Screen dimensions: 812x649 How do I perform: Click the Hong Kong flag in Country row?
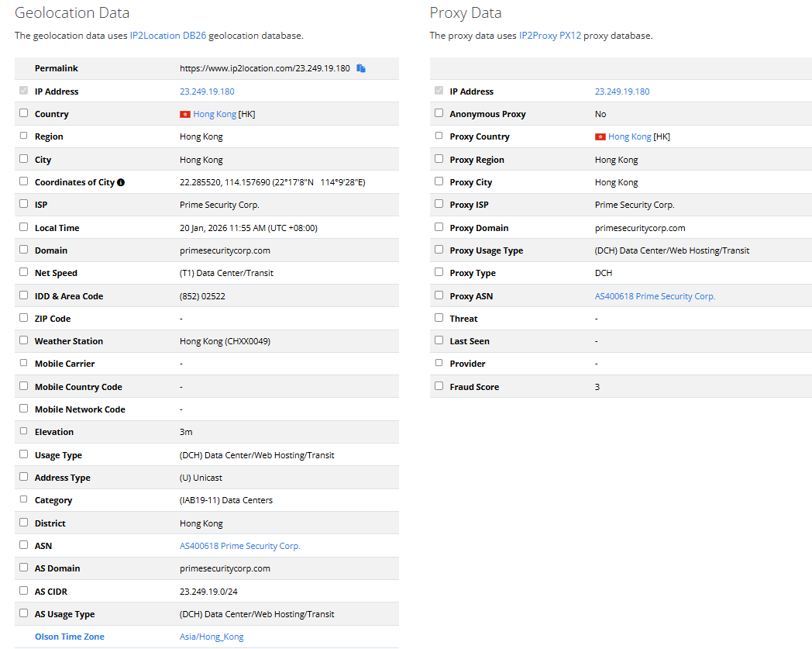point(185,114)
